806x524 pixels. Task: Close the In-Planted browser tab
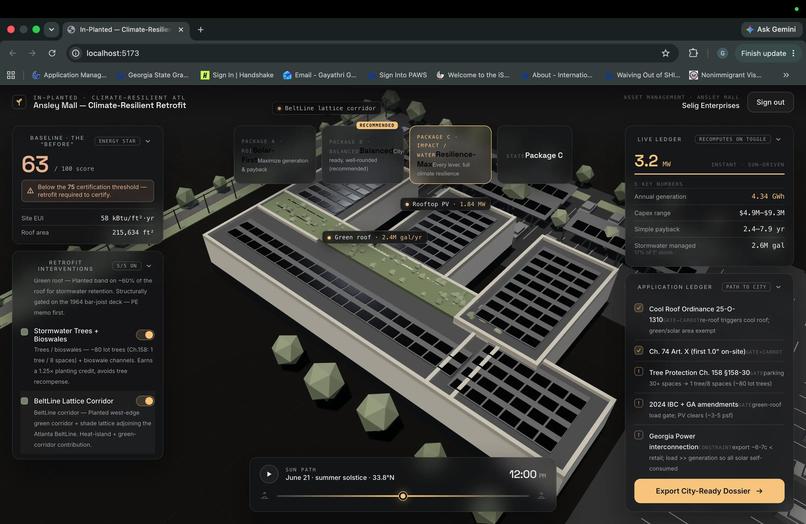181,30
